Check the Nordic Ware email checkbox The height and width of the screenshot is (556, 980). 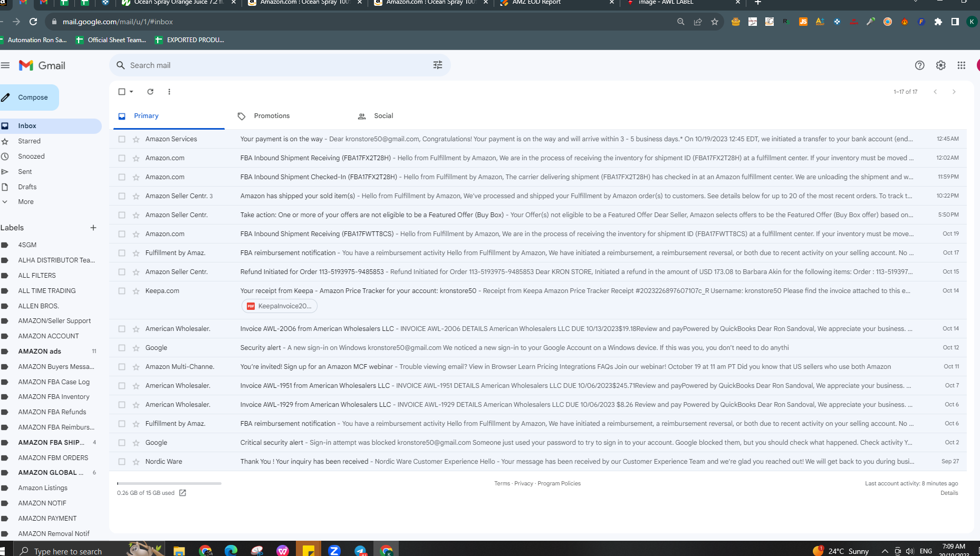point(122,462)
